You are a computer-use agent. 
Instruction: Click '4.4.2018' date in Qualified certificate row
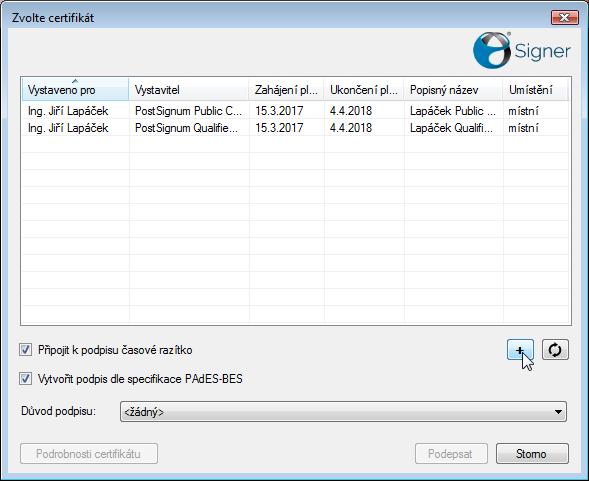click(351, 128)
